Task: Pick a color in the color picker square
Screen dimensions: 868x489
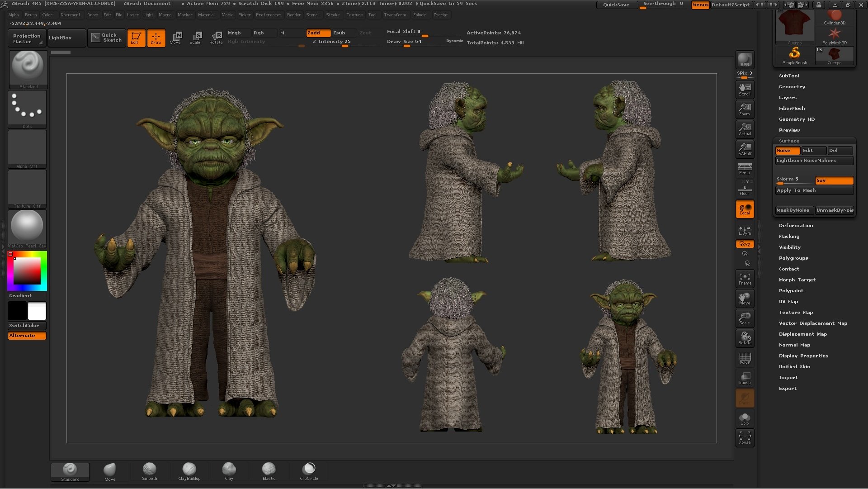Action: click(27, 271)
